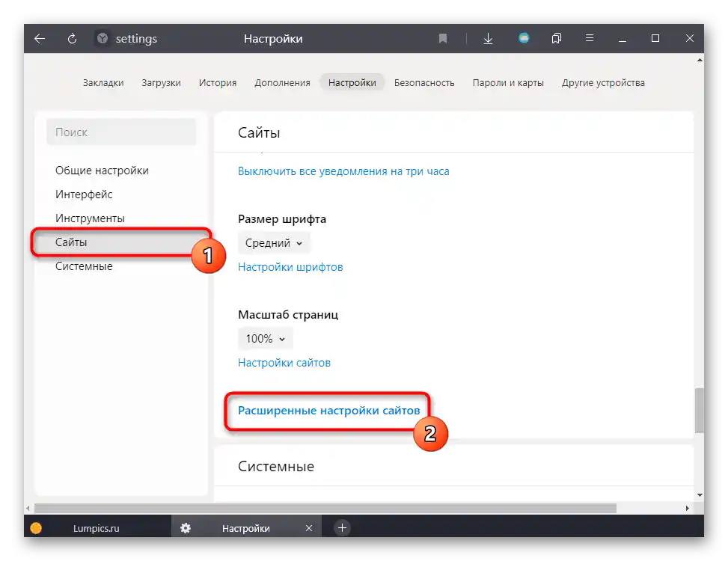The width and height of the screenshot is (728, 561).
Task: Click the horizontal scrollbar thumb
Action: point(325,508)
